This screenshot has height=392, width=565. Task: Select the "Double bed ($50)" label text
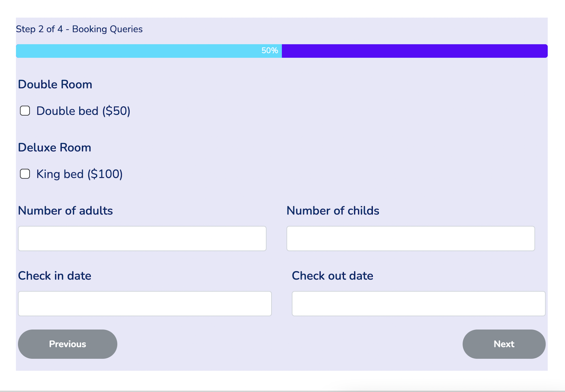tap(83, 111)
